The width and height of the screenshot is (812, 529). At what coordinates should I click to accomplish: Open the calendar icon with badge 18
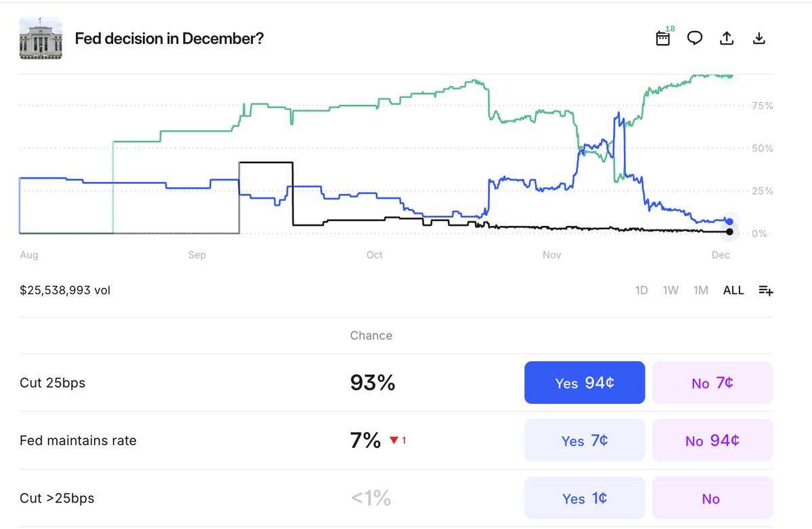[x=664, y=38]
